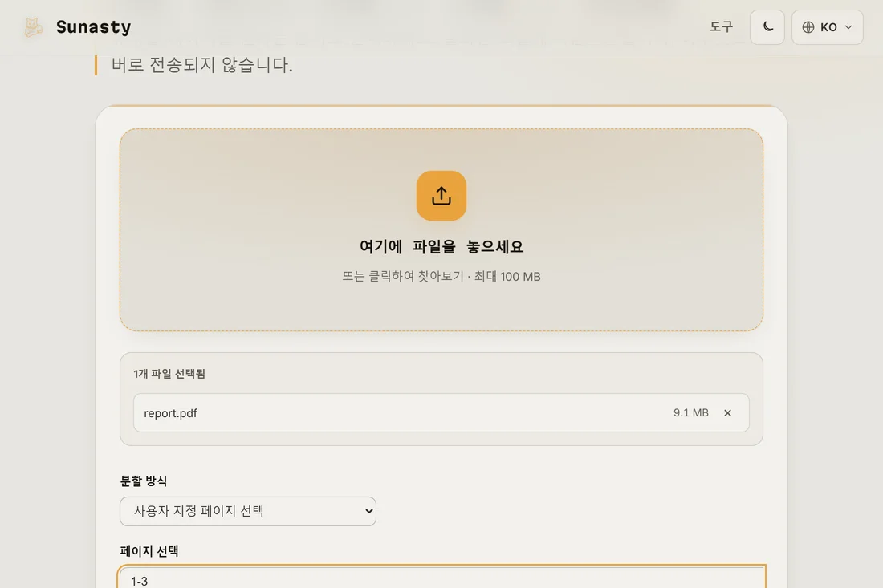Click the 1개 파일 선택됨 label
Viewport: 883px width, 588px height.
click(x=169, y=374)
